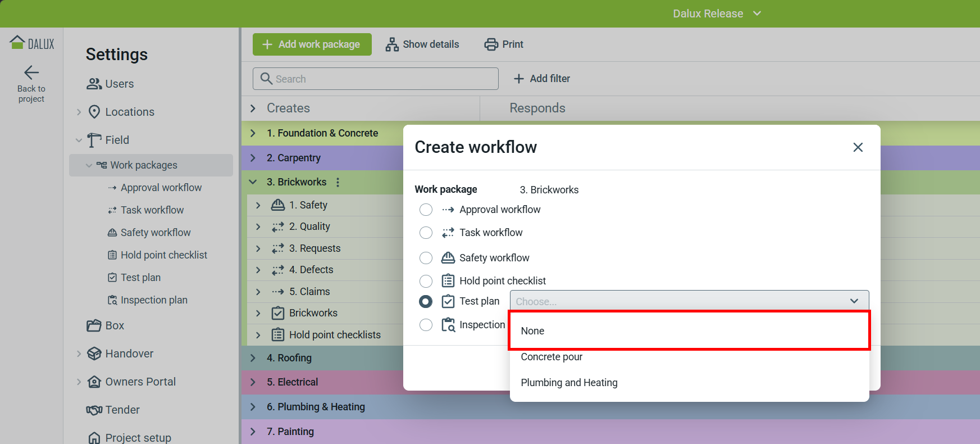This screenshot has height=444, width=980.
Task: Click the dotted arrow icon on 5. Claims
Action: tap(278, 292)
